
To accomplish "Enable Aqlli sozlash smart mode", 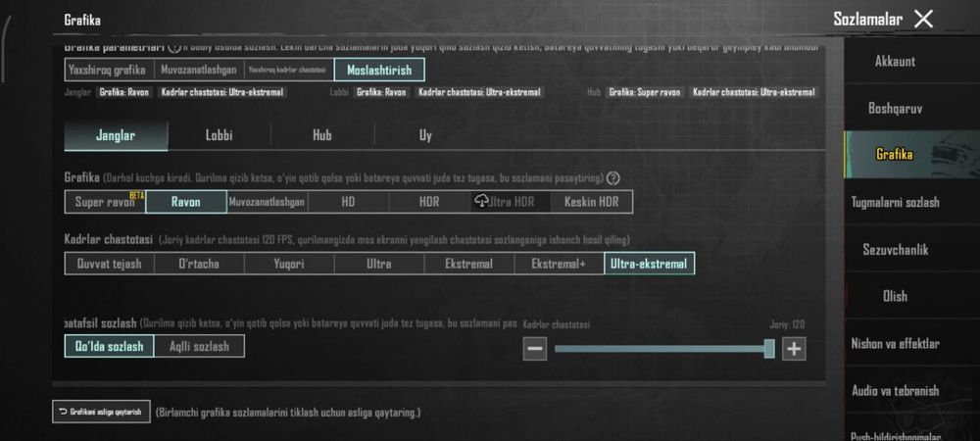I will click(x=199, y=346).
